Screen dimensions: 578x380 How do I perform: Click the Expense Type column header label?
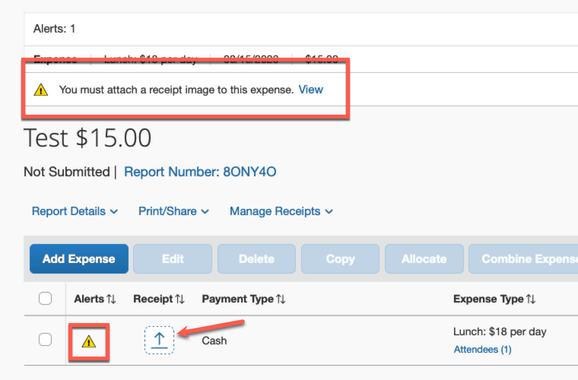click(488, 299)
